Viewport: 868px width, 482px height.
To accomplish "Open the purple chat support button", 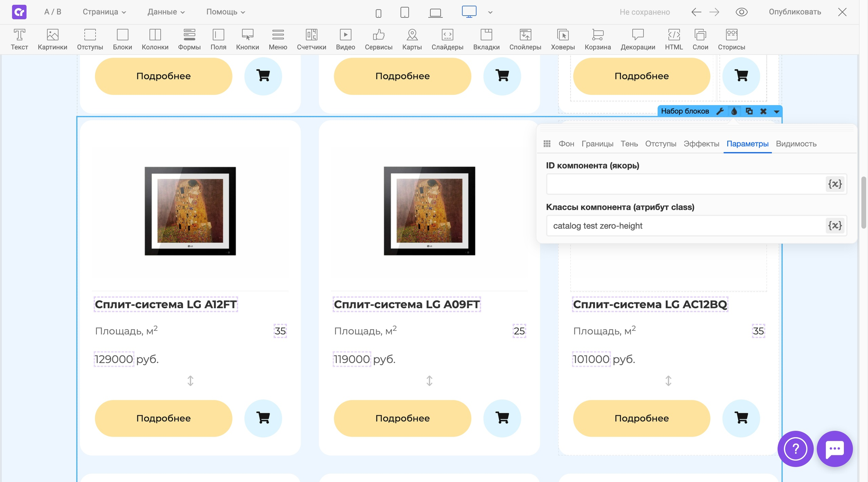I will click(x=835, y=449).
